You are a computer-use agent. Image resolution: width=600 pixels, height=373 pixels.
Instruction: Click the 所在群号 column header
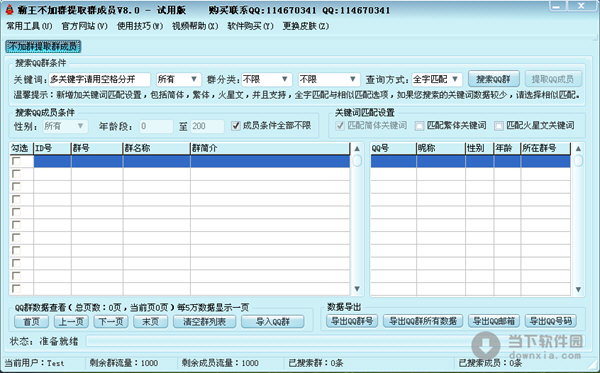pyautogui.click(x=545, y=148)
